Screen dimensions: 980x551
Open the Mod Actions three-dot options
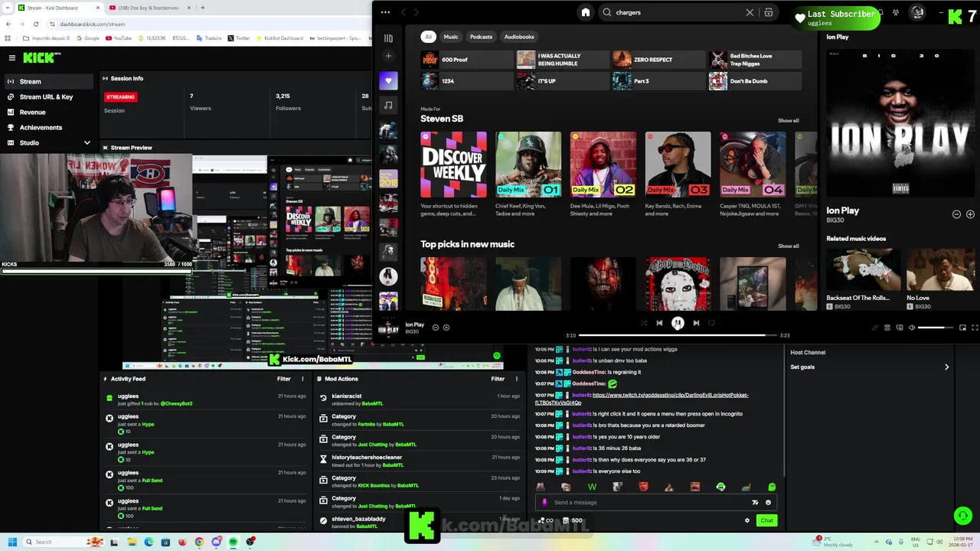(516, 379)
